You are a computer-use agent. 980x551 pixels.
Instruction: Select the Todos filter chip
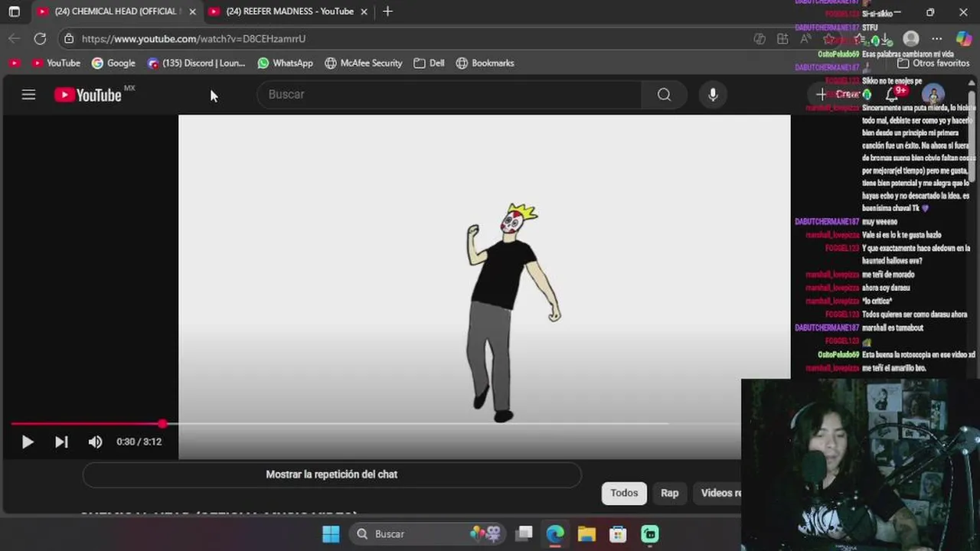tap(624, 493)
